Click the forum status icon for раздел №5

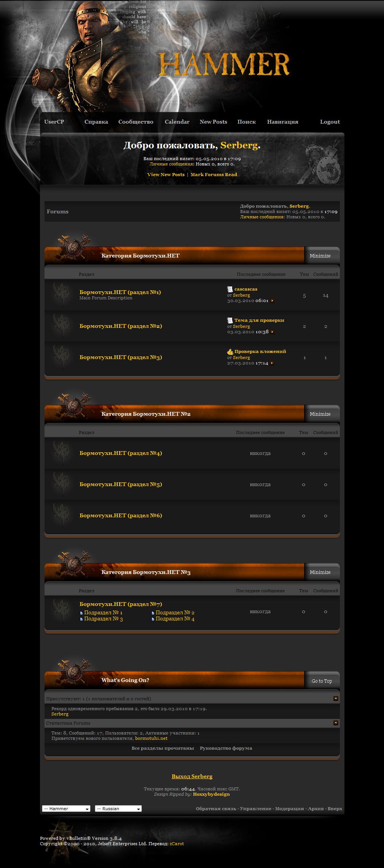[61, 484]
